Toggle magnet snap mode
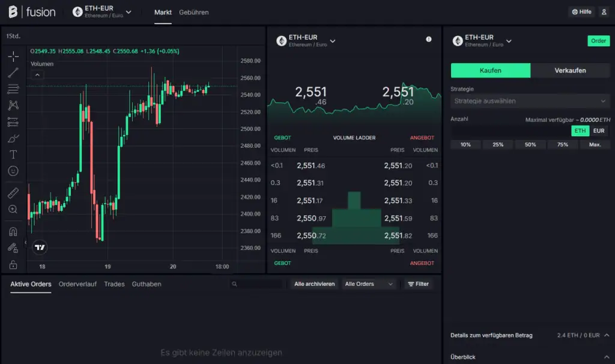The width and height of the screenshot is (615, 364). point(13,231)
